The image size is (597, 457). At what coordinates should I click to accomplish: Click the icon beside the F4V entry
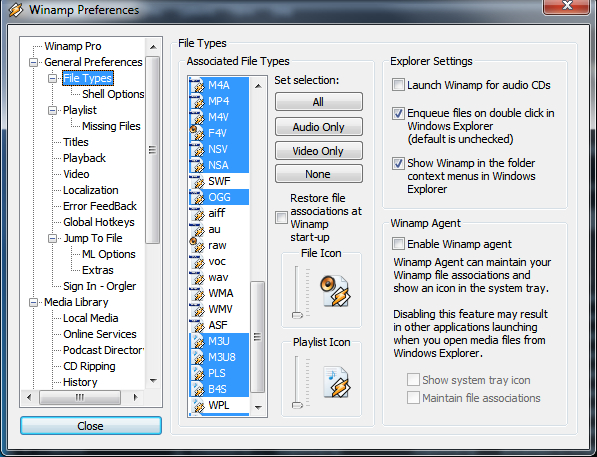point(197,133)
